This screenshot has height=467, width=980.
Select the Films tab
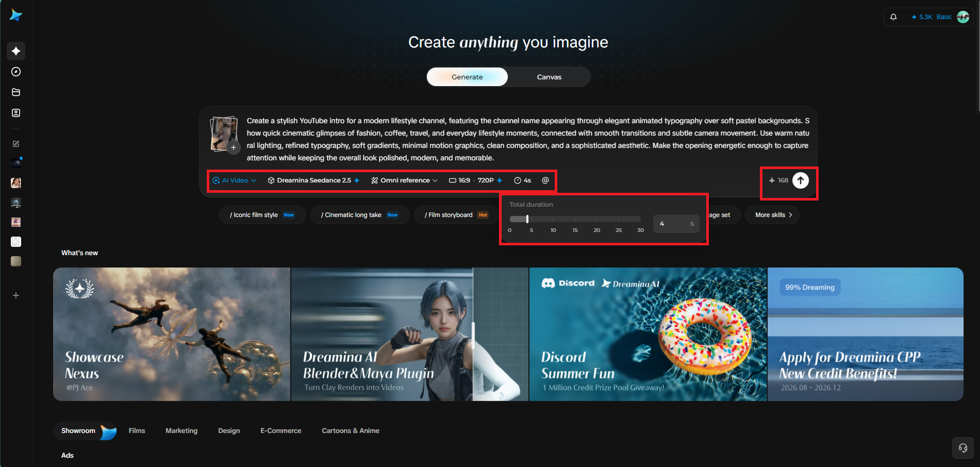coord(137,431)
